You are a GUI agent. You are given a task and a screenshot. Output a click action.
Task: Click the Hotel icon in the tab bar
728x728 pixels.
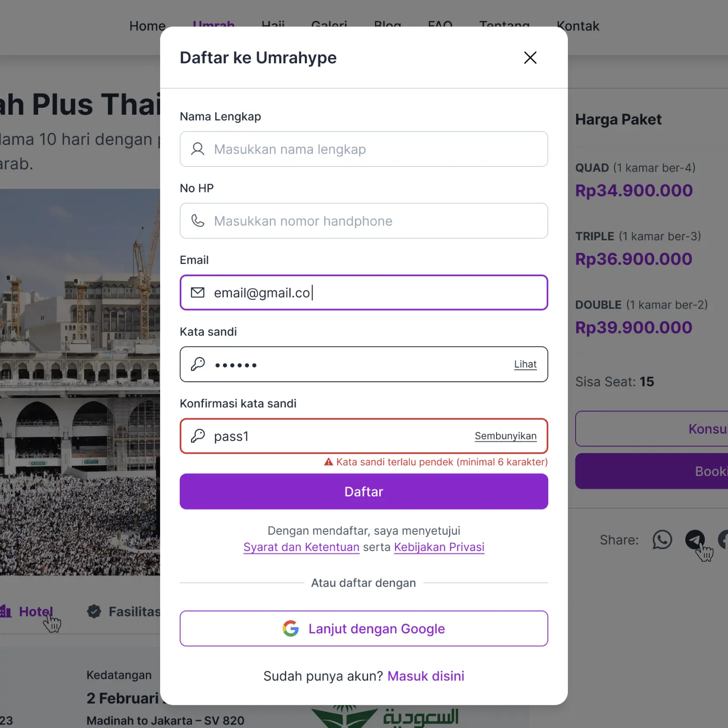(5, 612)
